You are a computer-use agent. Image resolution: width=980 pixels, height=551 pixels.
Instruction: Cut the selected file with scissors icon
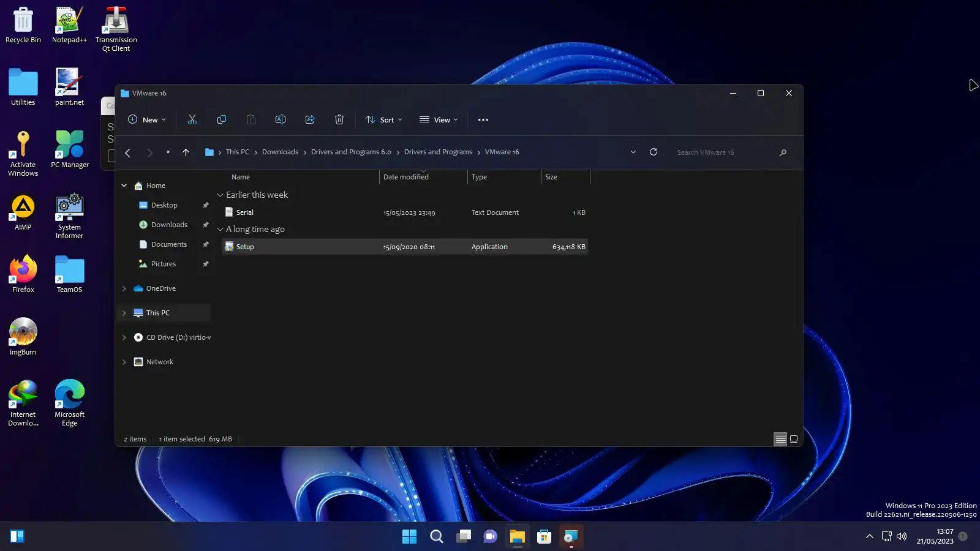pos(192,120)
